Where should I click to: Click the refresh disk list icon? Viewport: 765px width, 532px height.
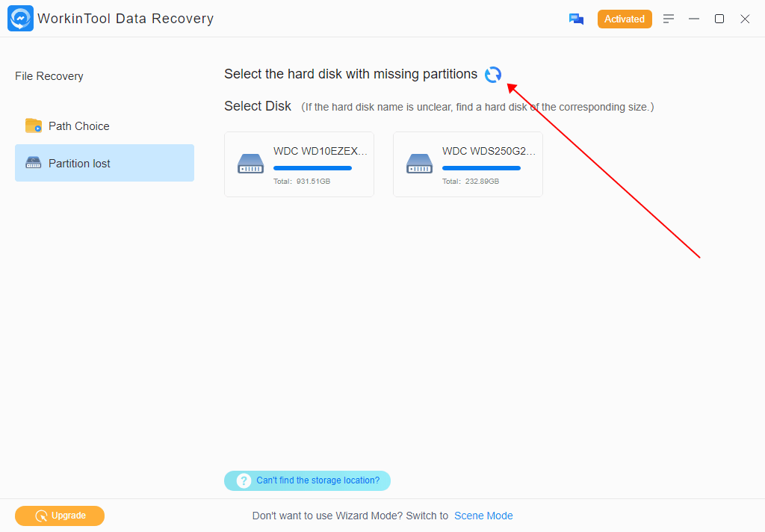(x=493, y=75)
